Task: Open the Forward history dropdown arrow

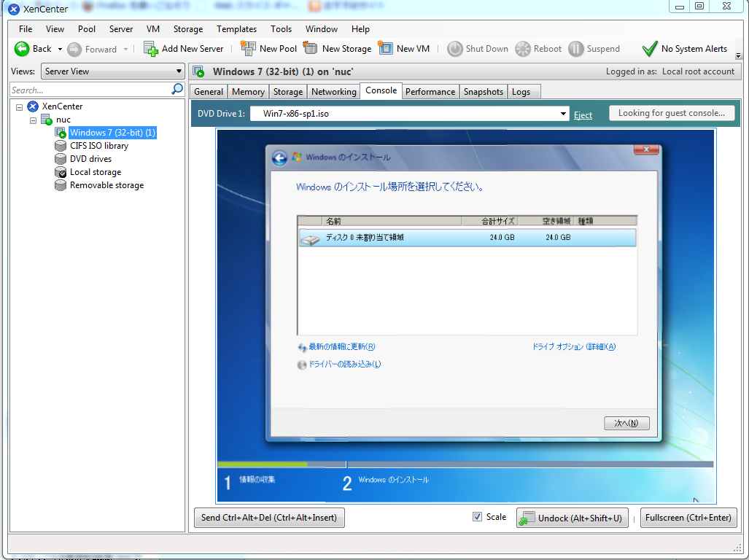Action: tap(125, 49)
